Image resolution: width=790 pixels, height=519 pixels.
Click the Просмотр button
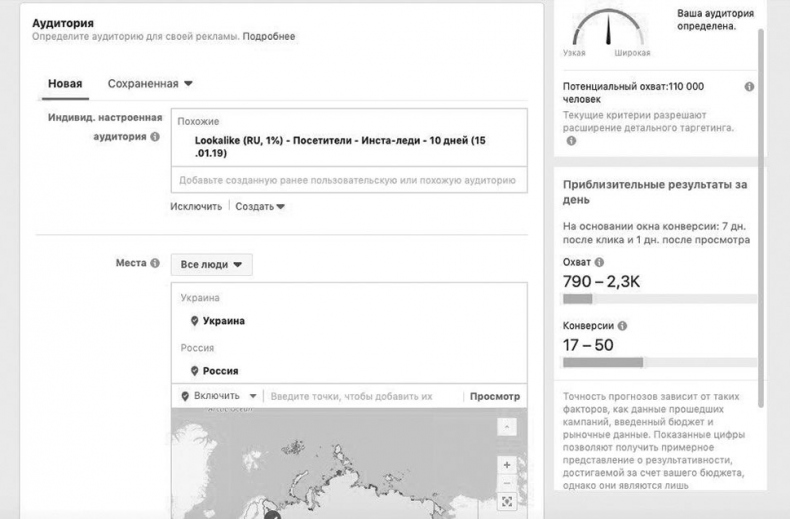coord(494,396)
